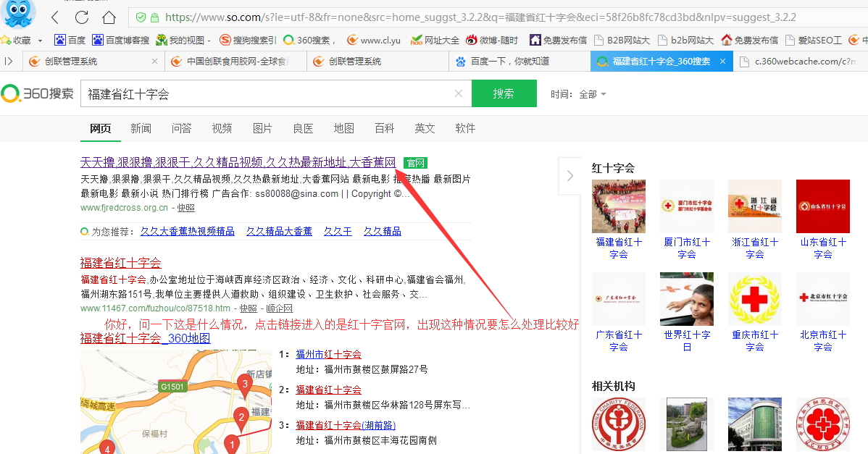Open 世界红十字日 thumbnail

tap(686, 298)
